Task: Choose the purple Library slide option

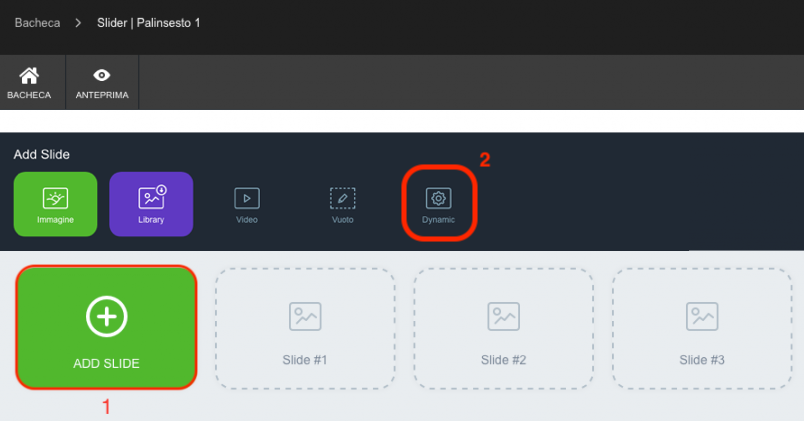Action: [x=151, y=204]
